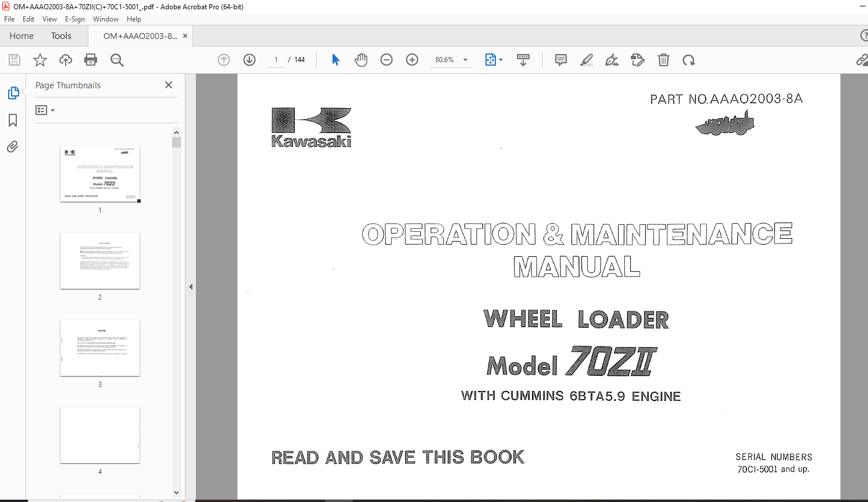The width and height of the screenshot is (868, 502).
Task: Zoom out with the minus button
Action: tap(387, 60)
